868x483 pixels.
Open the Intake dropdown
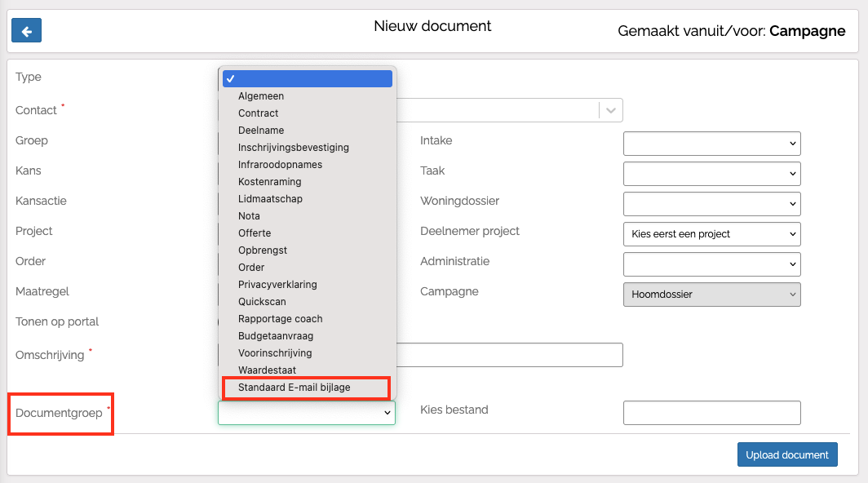point(711,144)
